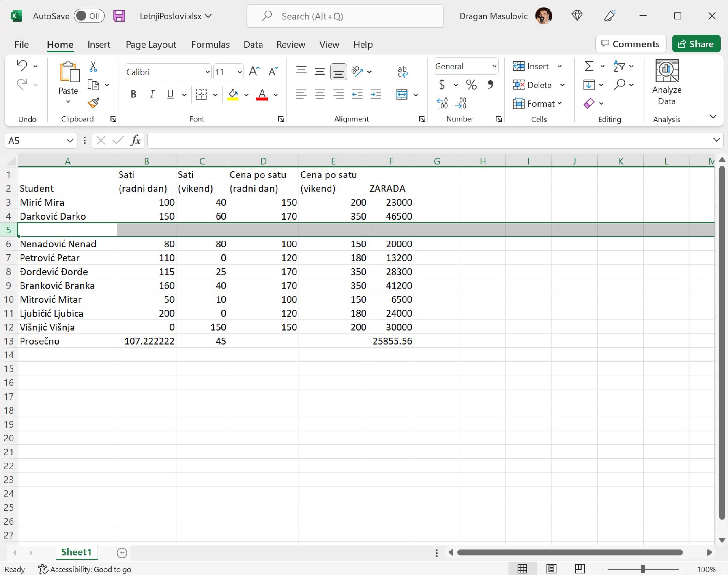728x575 pixels.
Task: Toggle Bold formatting
Action: (133, 95)
